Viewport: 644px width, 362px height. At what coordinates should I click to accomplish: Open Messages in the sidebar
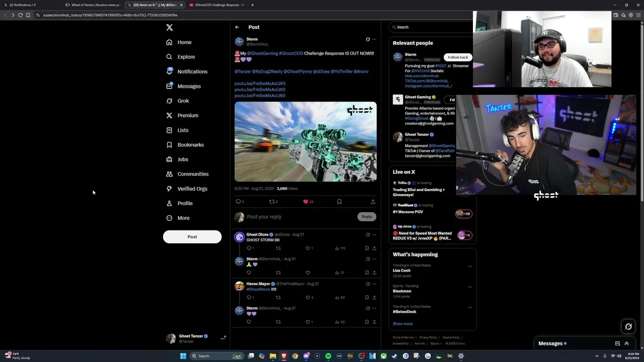[184, 86]
